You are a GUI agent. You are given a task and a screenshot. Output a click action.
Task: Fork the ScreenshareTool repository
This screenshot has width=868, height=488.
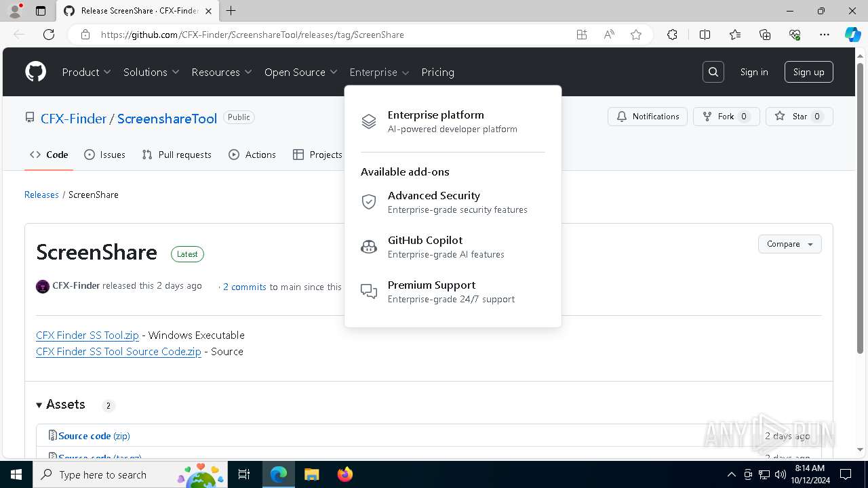(726, 117)
